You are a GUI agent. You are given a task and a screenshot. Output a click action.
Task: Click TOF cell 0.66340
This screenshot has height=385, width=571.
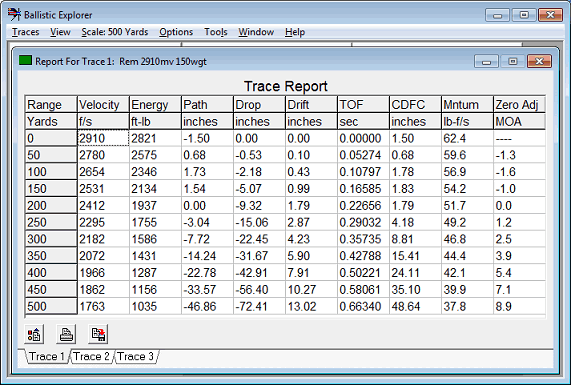[363, 306]
